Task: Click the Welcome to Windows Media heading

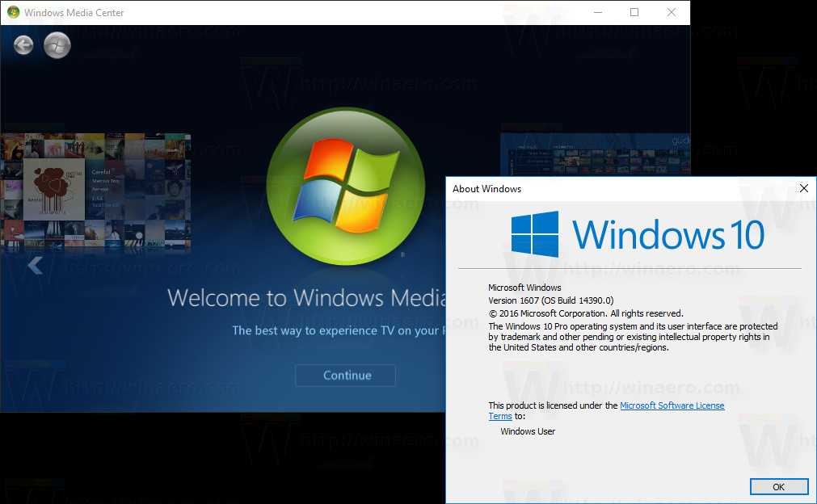Action: point(307,297)
